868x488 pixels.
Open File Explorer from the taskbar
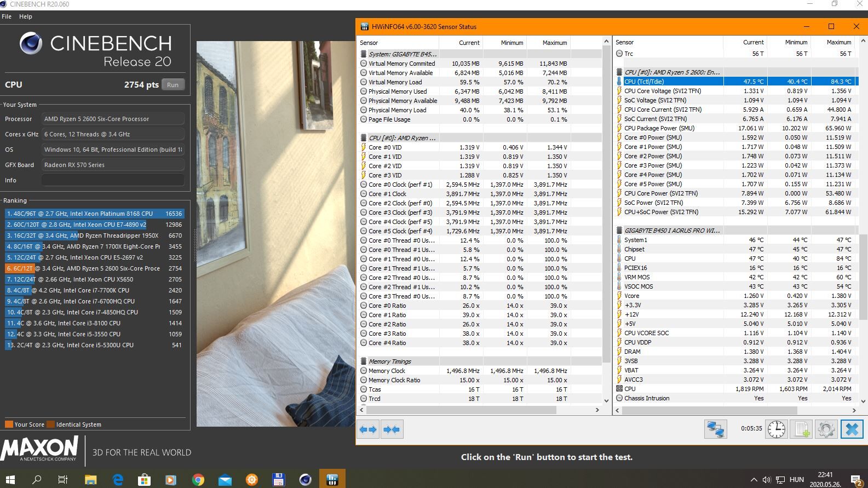90,480
